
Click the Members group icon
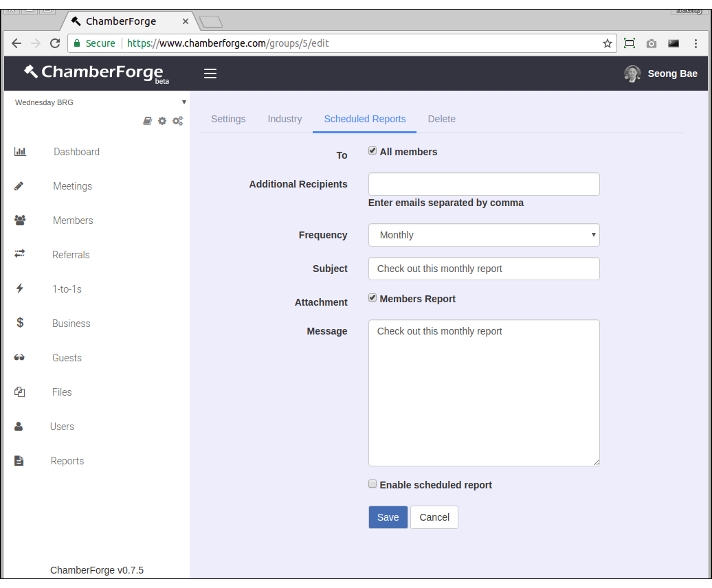pos(20,220)
